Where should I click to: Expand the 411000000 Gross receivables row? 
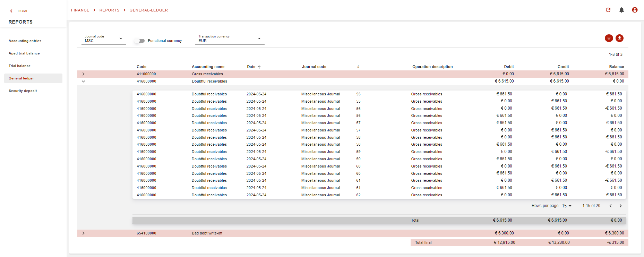pos(83,74)
